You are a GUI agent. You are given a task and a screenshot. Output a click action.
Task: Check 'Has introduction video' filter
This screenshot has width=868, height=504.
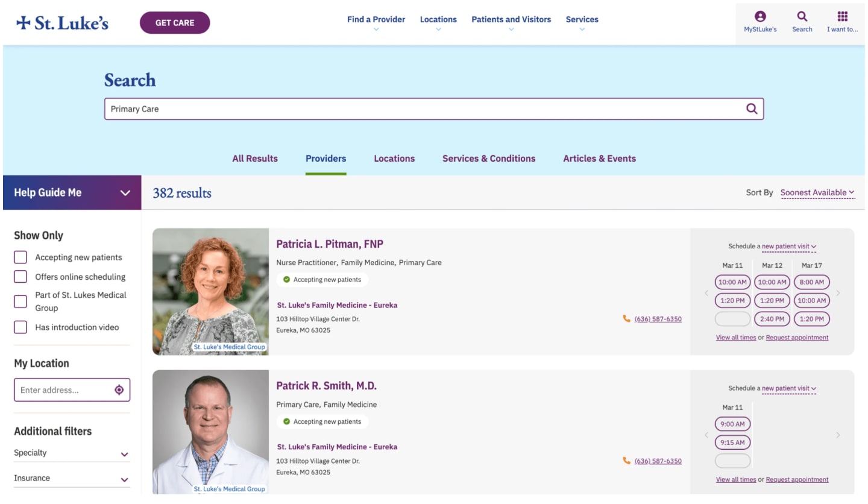coord(20,327)
